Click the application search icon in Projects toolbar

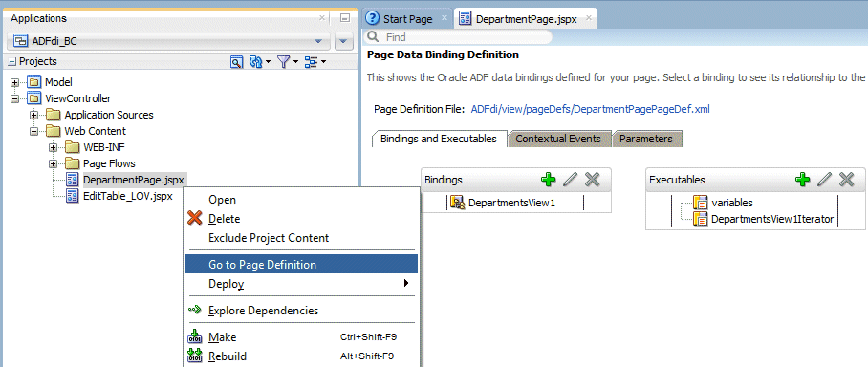pos(237,62)
